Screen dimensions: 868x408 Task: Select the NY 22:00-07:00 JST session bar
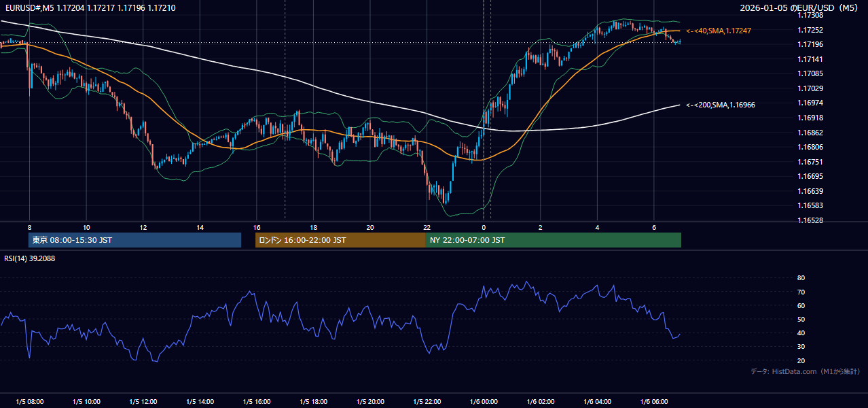[x=554, y=240]
